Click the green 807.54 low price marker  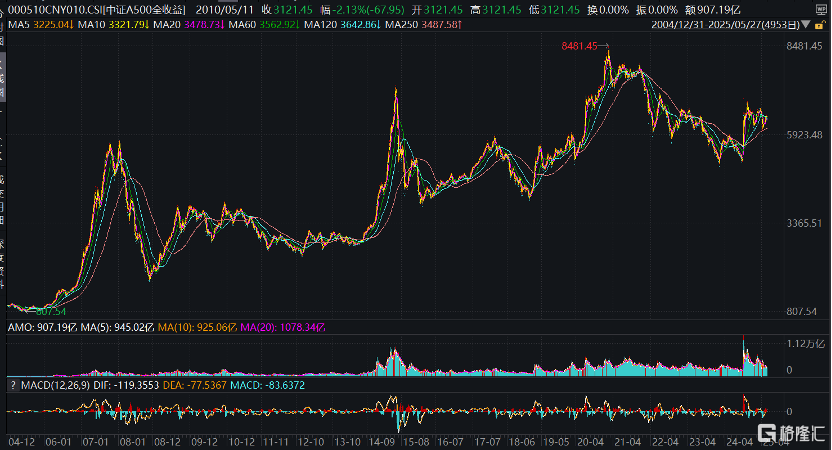point(50,312)
